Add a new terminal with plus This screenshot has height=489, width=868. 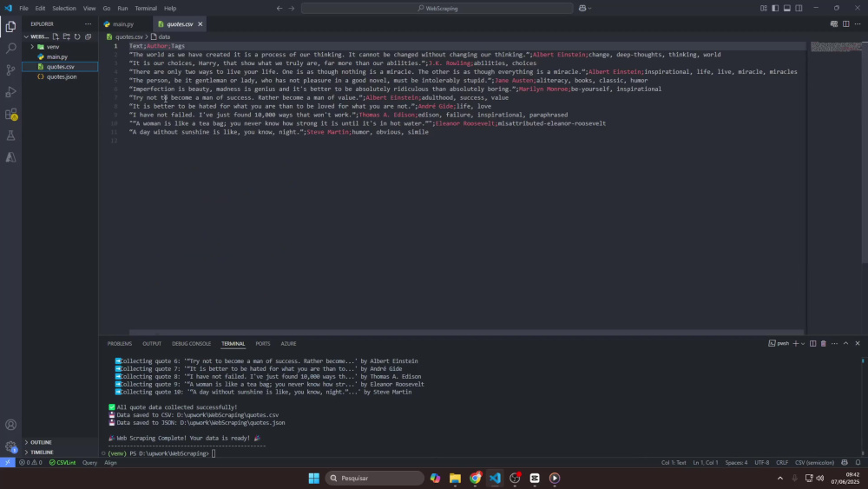[x=795, y=343]
